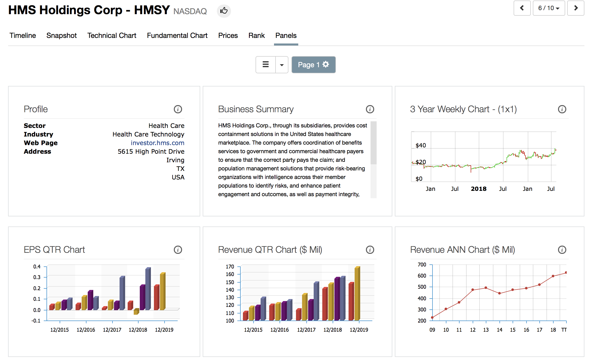Go to next stock with right arrow
The width and height of the screenshot is (594, 364).
point(576,8)
